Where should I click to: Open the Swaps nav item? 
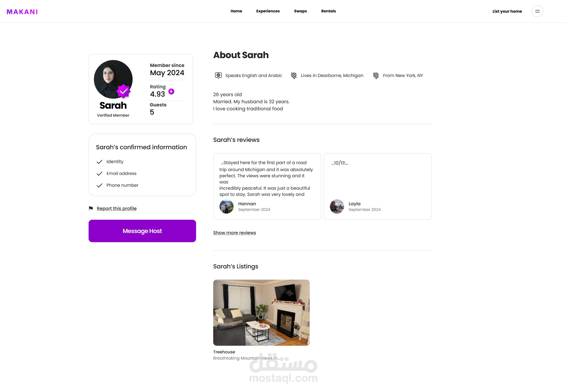300,11
